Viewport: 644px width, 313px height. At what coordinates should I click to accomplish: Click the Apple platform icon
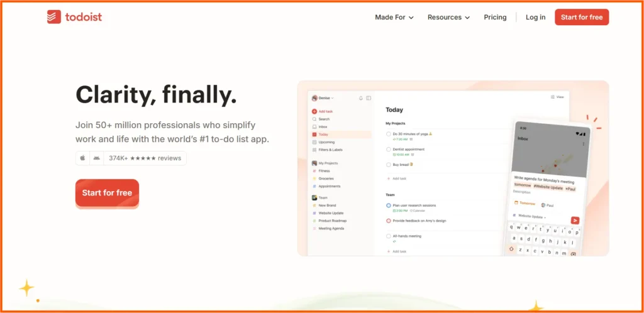coord(82,158)
